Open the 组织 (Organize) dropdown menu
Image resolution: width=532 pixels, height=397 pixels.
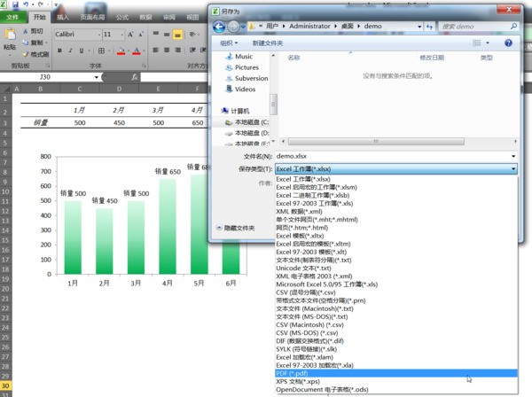tap(229, 43)
